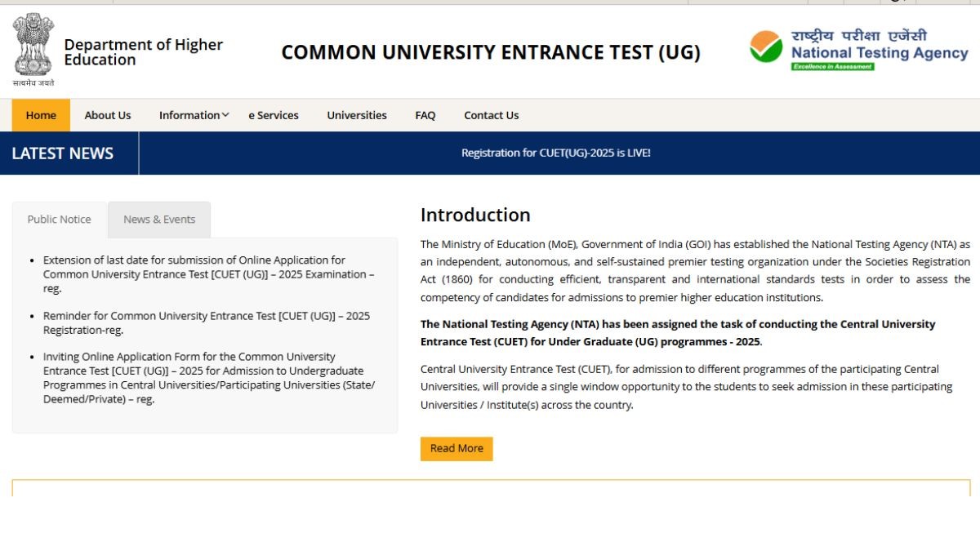The image size is (980, 551).
Task: Click the Emblem of India logo
Action: click(x=33, y=47)
